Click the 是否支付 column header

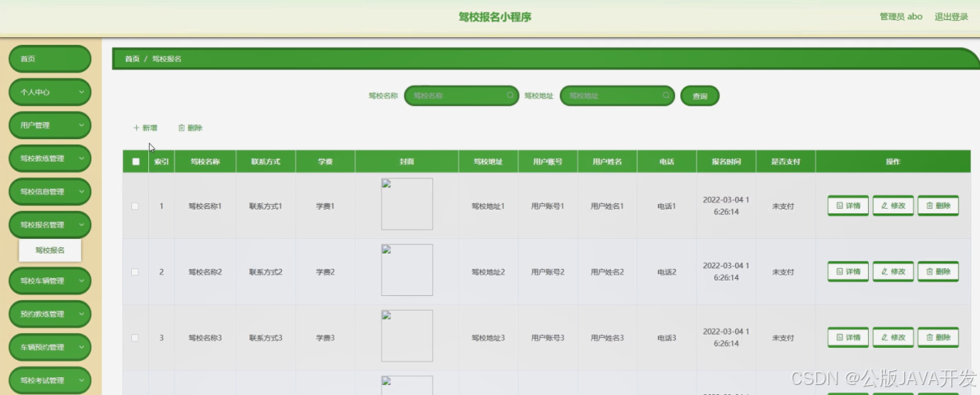[785, 162]
